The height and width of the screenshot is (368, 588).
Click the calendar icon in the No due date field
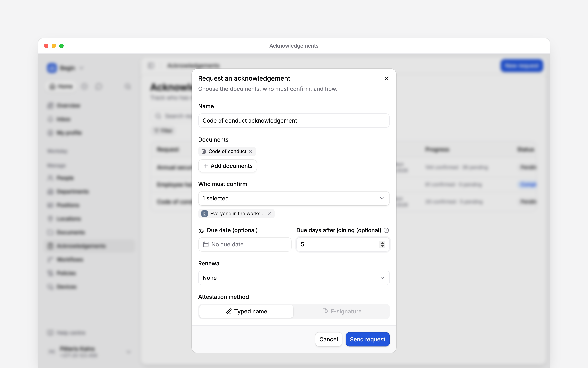[x=206, y=244]
